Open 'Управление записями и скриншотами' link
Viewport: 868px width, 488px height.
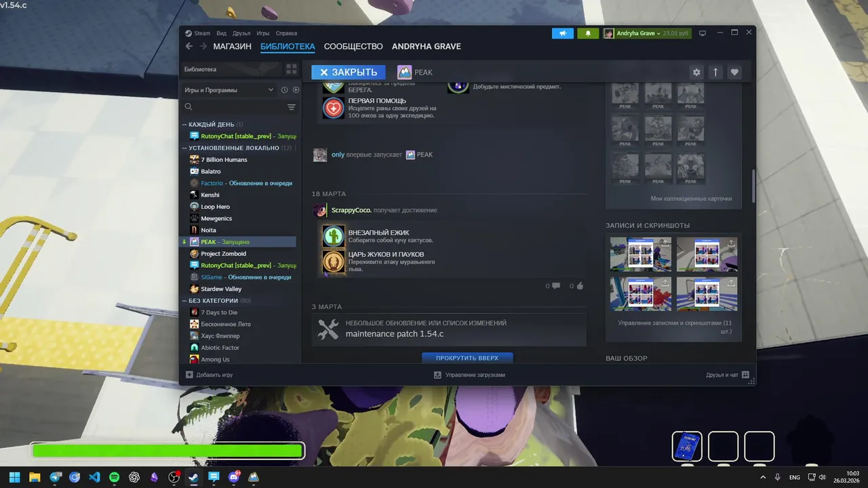(x=674, y=327)
